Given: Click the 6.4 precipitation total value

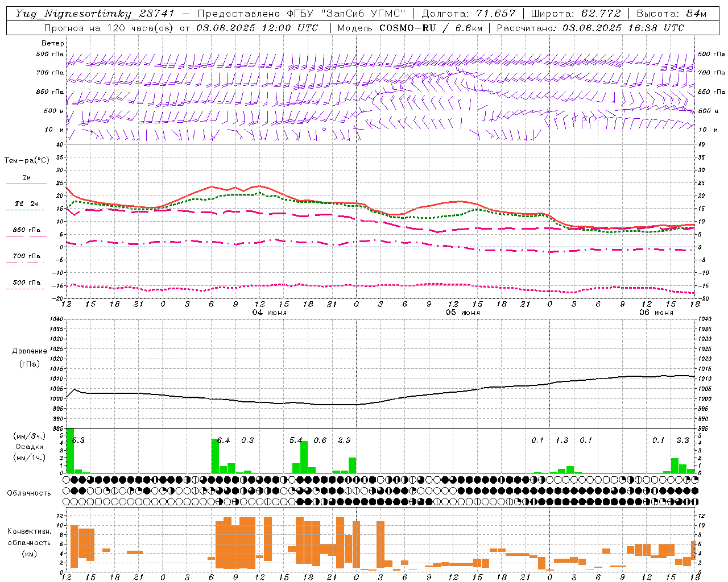Looking at the screenshot, I should (224, 440).
